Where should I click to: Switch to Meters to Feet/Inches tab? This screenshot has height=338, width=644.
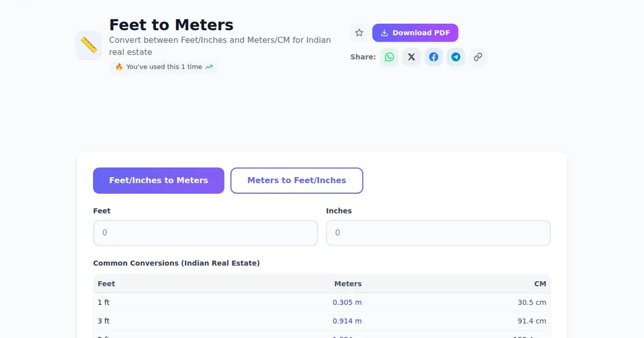(297, 180)
